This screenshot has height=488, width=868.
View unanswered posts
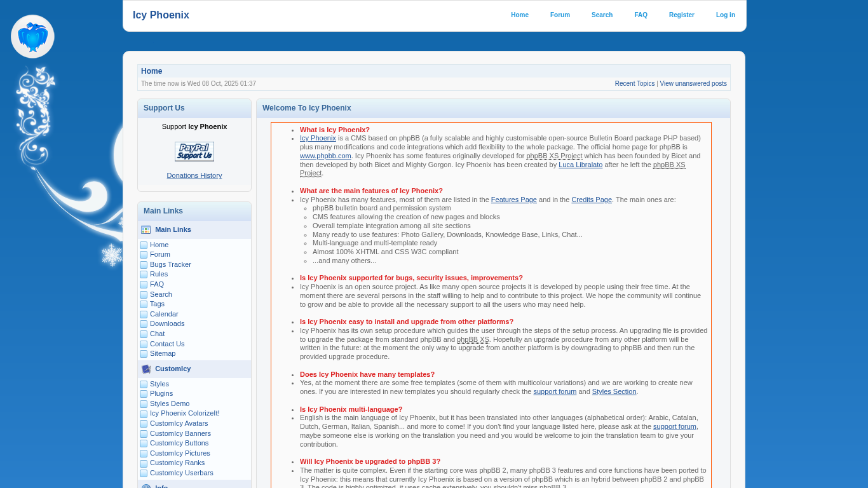point(693,84)
